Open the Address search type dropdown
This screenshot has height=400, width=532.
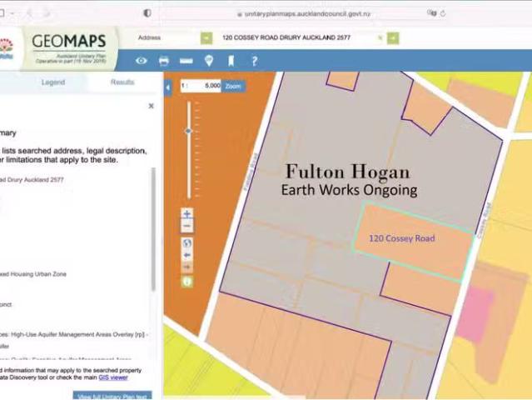[x=167, y=38]
